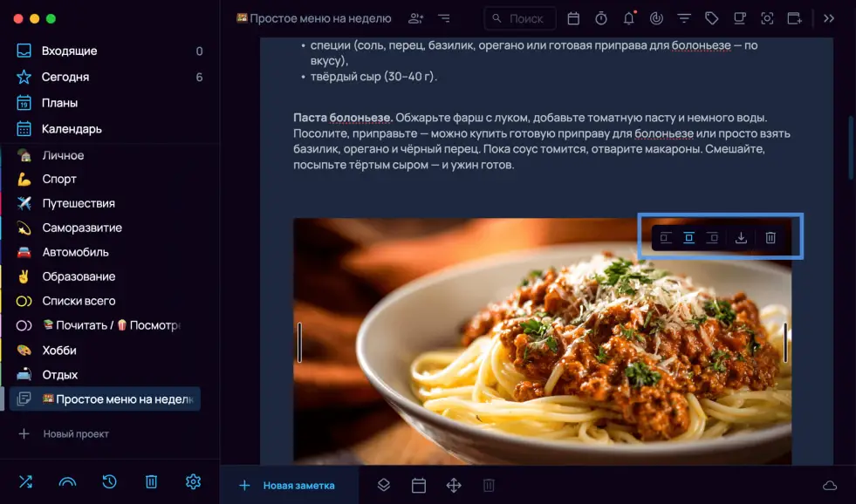The width and height of the screenshot is (856, 504).
Task: Click the cloud sync icon
Action: 829,486
